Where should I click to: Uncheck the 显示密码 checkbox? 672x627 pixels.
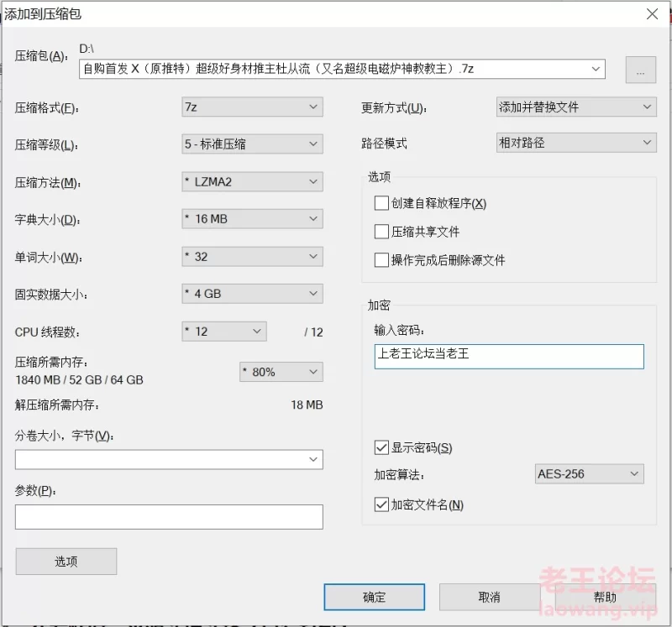382,448
